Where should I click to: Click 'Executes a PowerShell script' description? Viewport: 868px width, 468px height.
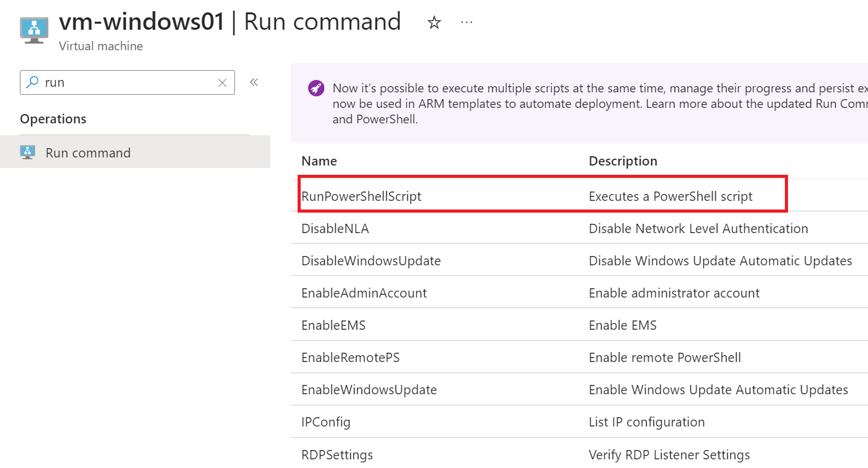pos(671,196)
